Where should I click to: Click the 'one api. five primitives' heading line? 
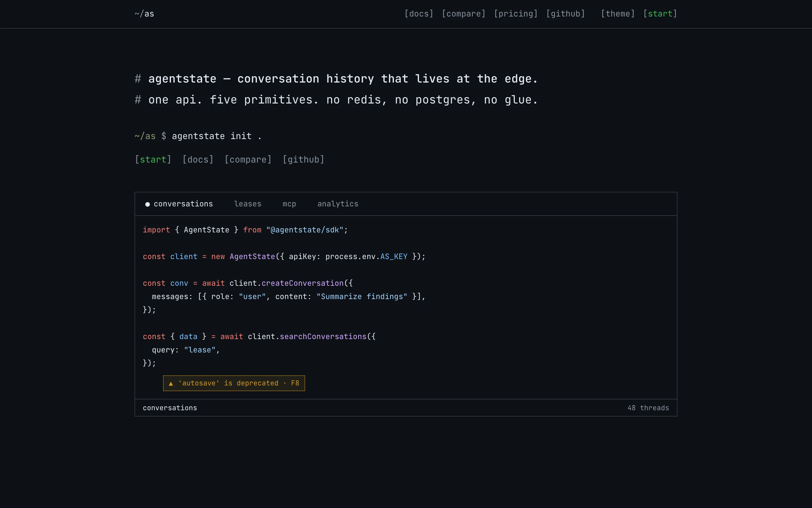click(336, 100)
